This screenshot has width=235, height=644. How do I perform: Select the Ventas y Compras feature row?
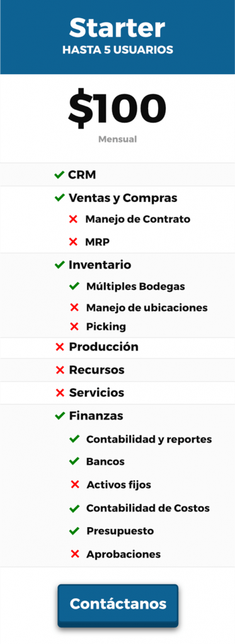[117, 198]
